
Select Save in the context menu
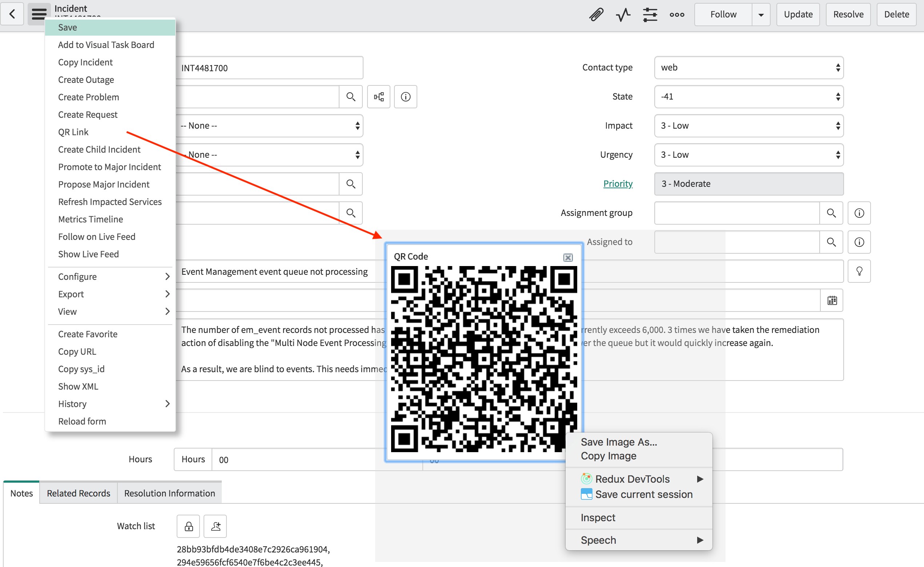pyautogui.click(x=110, y=27)
